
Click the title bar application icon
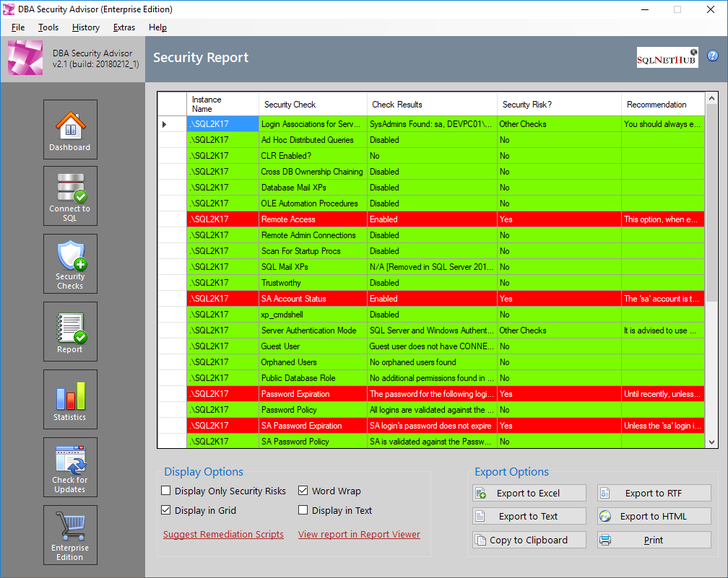[9, 9]
